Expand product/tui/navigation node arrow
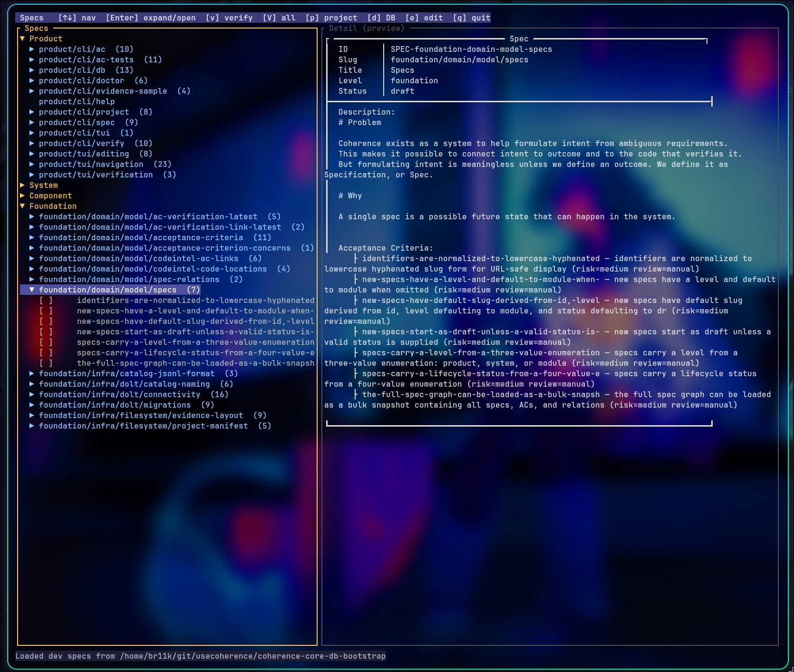This screenshot has width=794, height=672. (x=32, y=164)
